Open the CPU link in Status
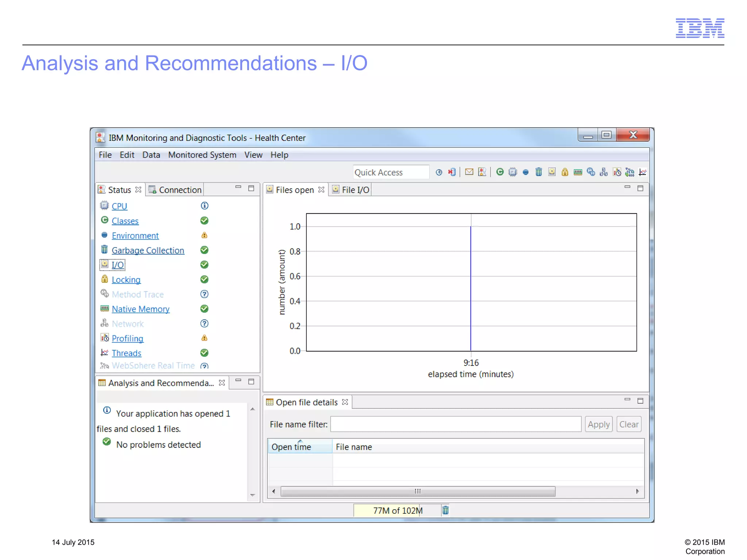This screenshot has width=747, height=560. 119,206
